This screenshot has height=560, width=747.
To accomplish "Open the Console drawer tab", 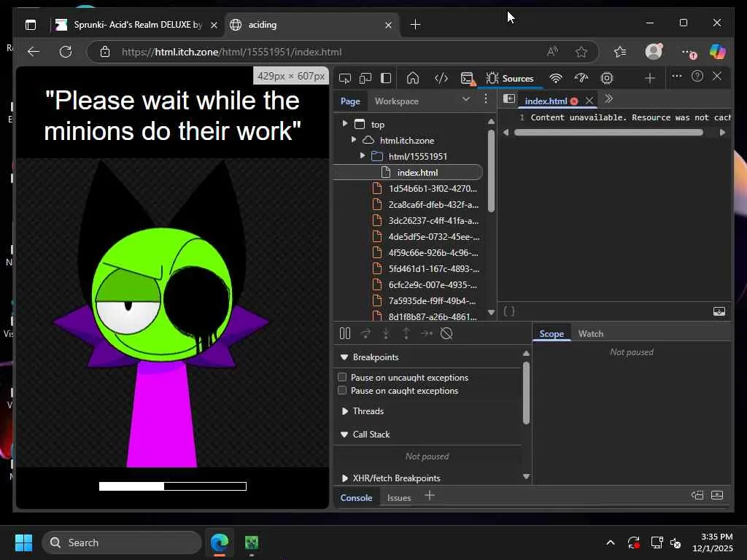I will [356, 497].
